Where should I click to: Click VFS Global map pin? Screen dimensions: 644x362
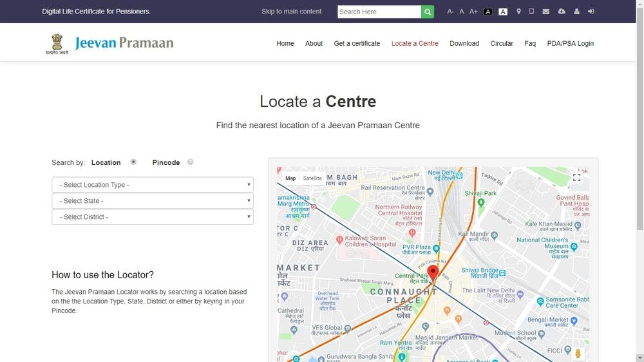tap(348, 329)
